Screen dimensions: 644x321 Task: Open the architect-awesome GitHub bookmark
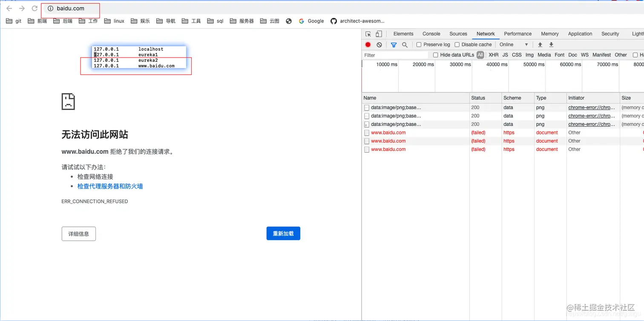coord(357,21)
